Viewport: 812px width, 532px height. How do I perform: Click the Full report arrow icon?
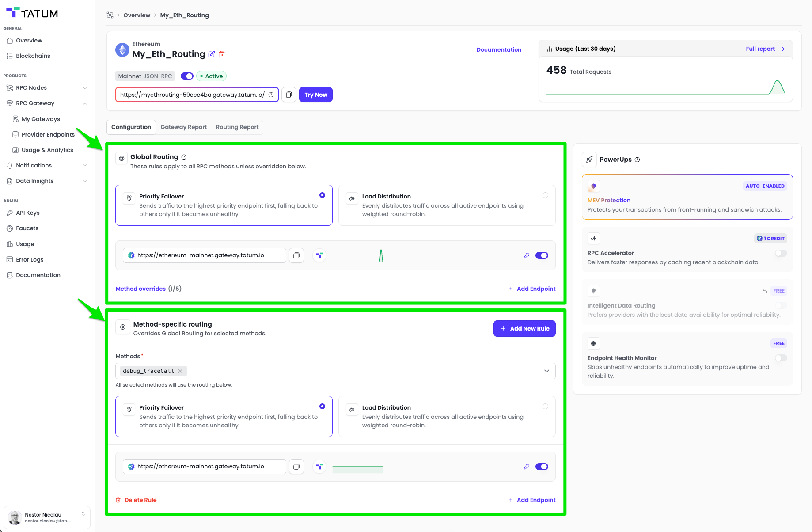(x=782, y=49)
